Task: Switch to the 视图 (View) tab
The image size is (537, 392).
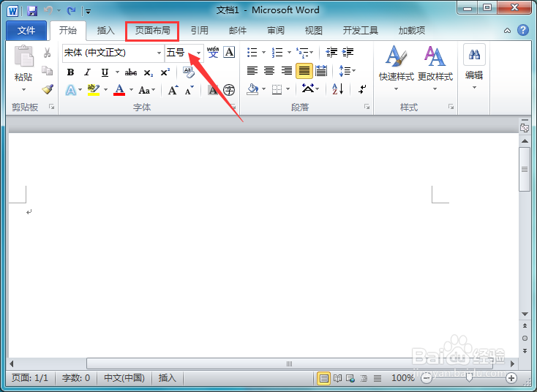Action: tap(314, 31)
